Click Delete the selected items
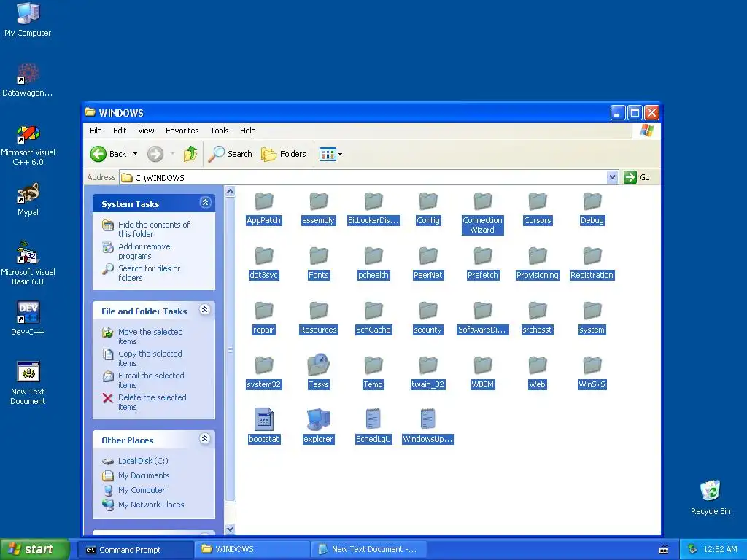 (x=152, y=402)
